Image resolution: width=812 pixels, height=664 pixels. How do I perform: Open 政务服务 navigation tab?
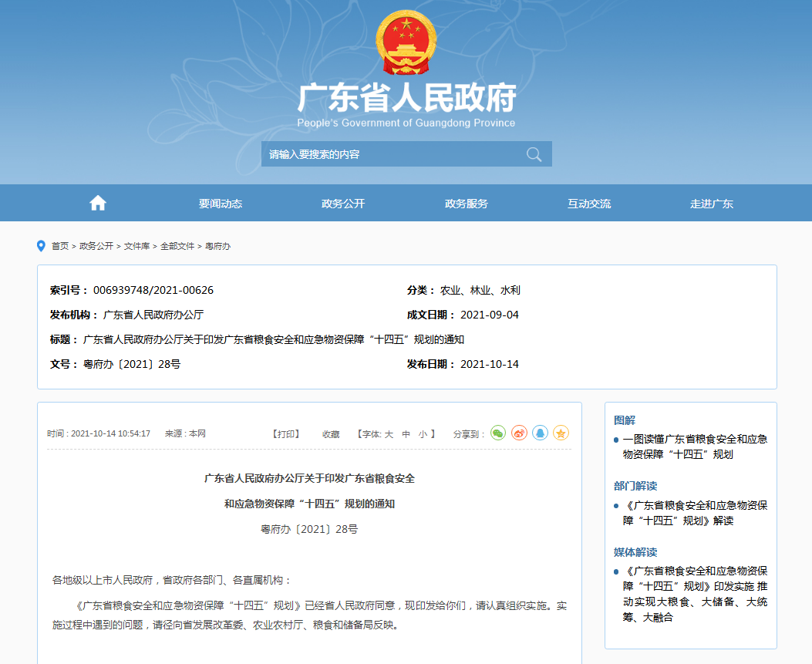467,204
